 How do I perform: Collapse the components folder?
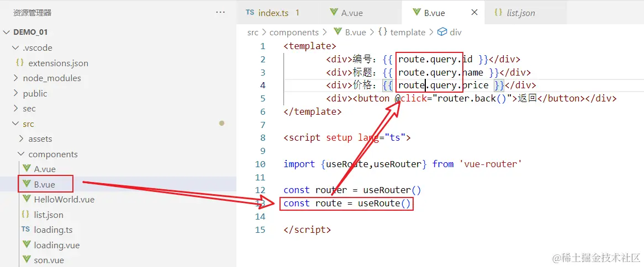click(22, 154)
